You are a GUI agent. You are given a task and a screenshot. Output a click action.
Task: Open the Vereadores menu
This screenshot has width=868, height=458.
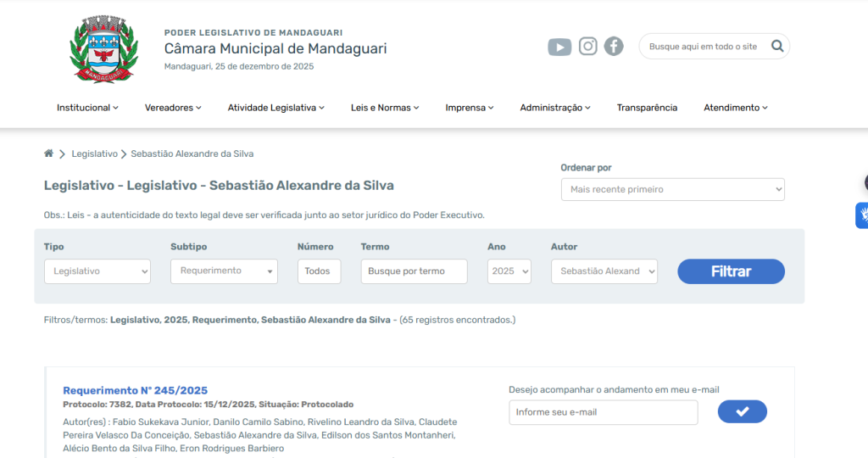[173, 108]
